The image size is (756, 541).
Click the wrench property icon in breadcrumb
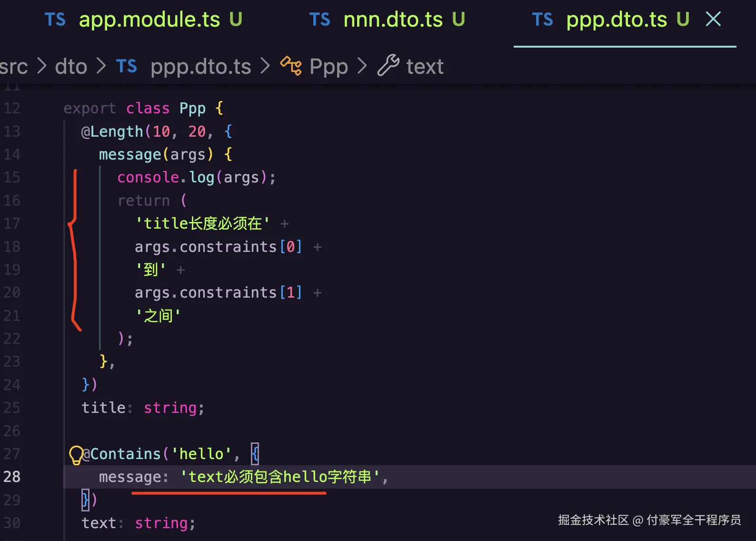(388, 66)
